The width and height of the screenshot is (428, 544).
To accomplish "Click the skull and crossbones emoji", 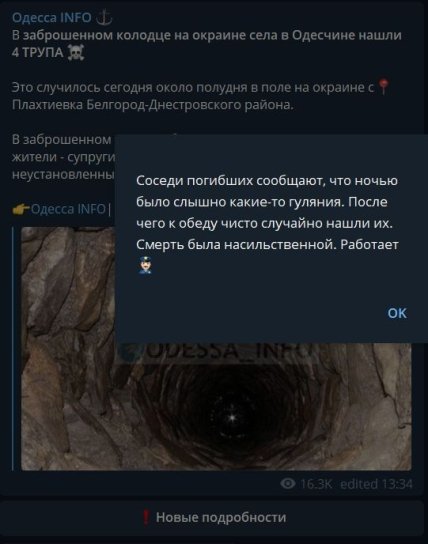I will [76, 53].
